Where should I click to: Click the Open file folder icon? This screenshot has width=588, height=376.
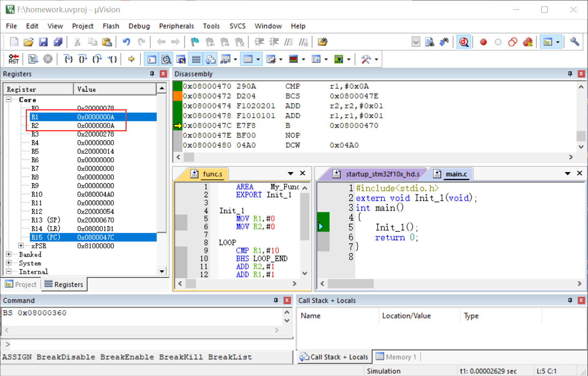[x=29, y=42]
